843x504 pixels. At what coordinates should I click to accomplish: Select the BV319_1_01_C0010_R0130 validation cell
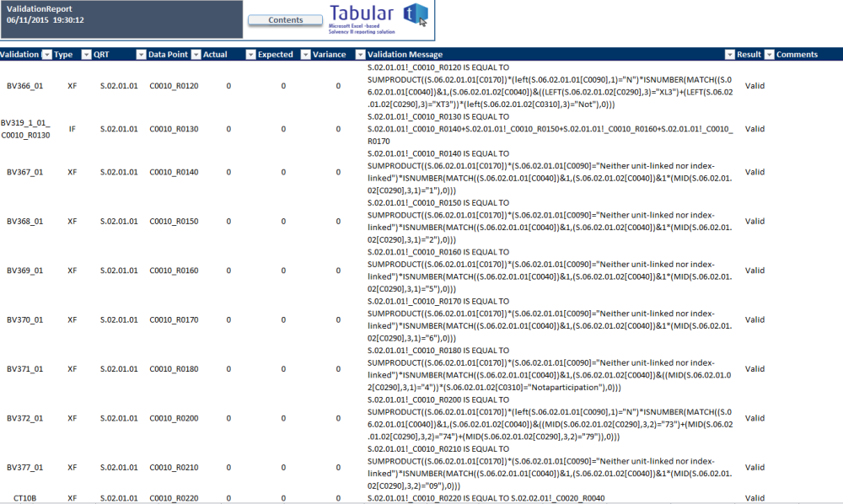click(25, 129)
